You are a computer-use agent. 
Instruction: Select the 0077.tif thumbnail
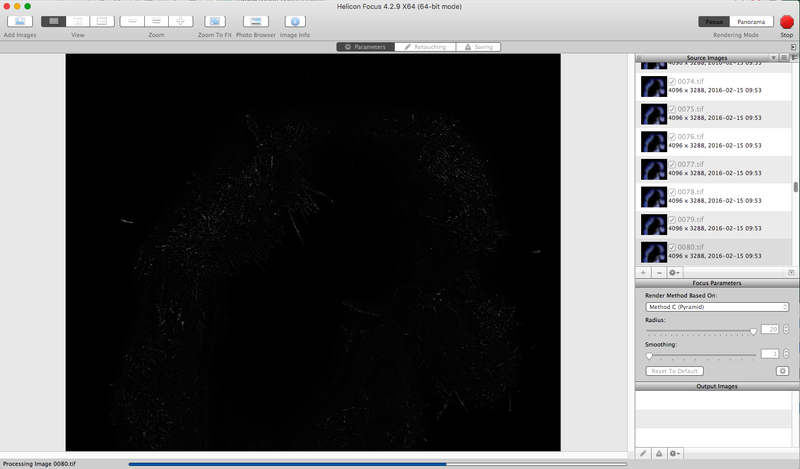coord(654,169)
